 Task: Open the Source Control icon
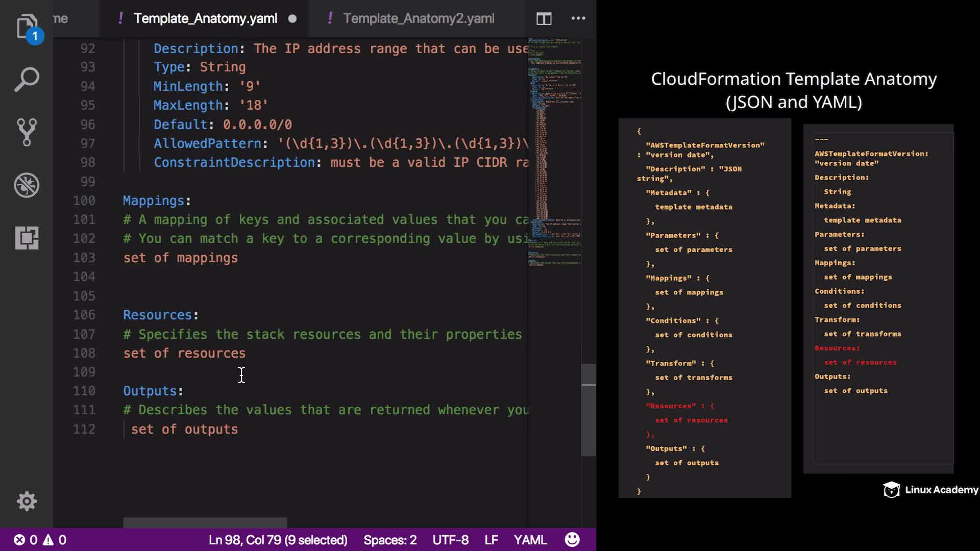pyautogui.click(x=27, y=132)
